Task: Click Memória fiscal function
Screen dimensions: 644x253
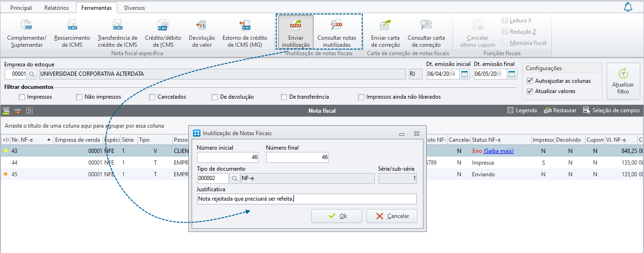Action: coord(524,43)
